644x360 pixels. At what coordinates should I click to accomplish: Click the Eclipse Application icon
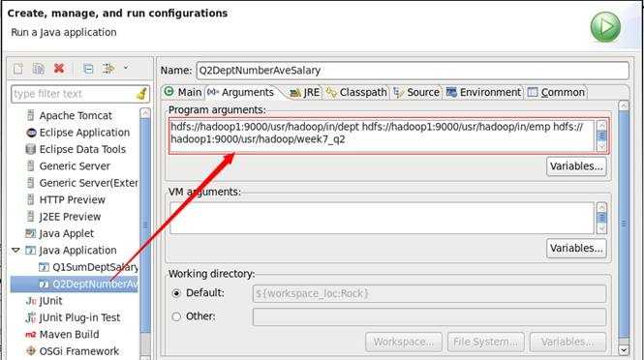click(x=31, y=133)
